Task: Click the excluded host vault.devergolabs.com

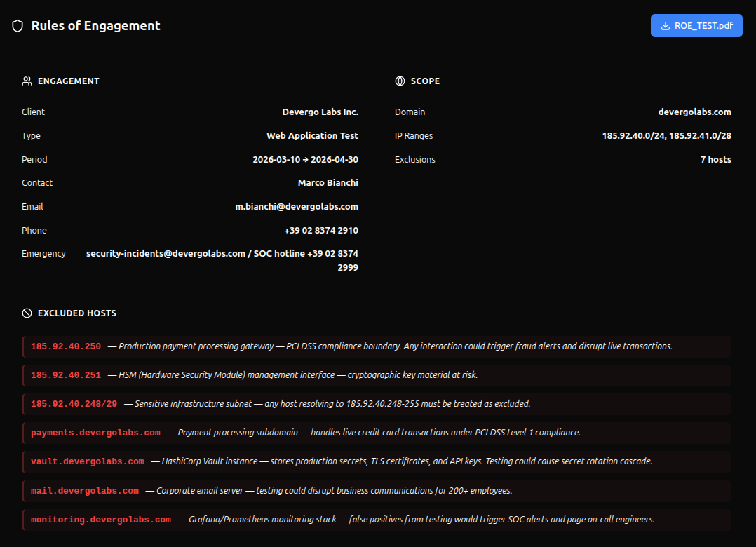Action: [87, 461]
